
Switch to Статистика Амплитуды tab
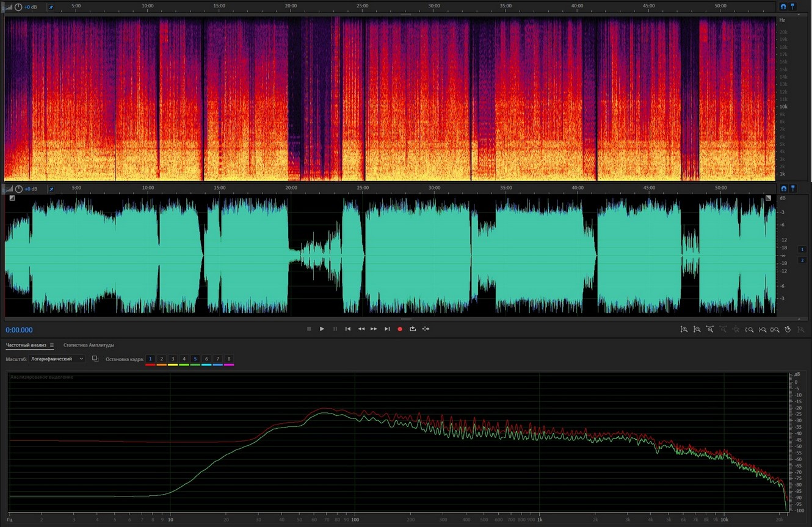click(x=89, y=345)
